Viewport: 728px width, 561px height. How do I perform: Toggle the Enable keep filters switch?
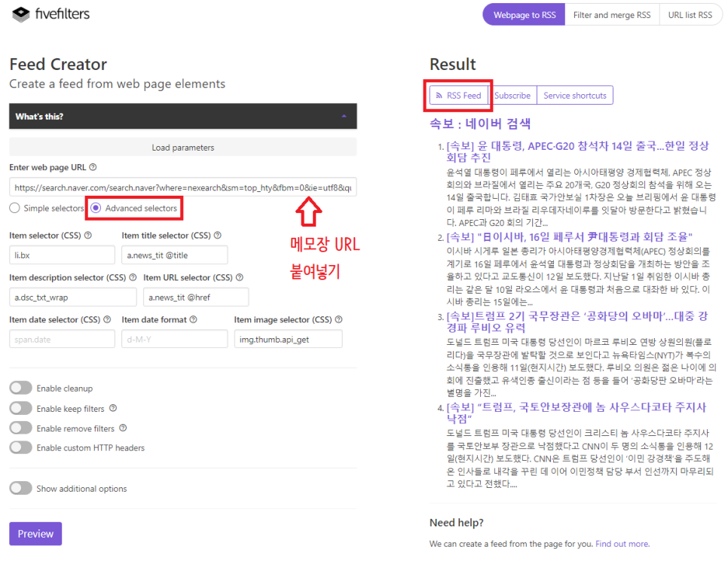(21, 408)
